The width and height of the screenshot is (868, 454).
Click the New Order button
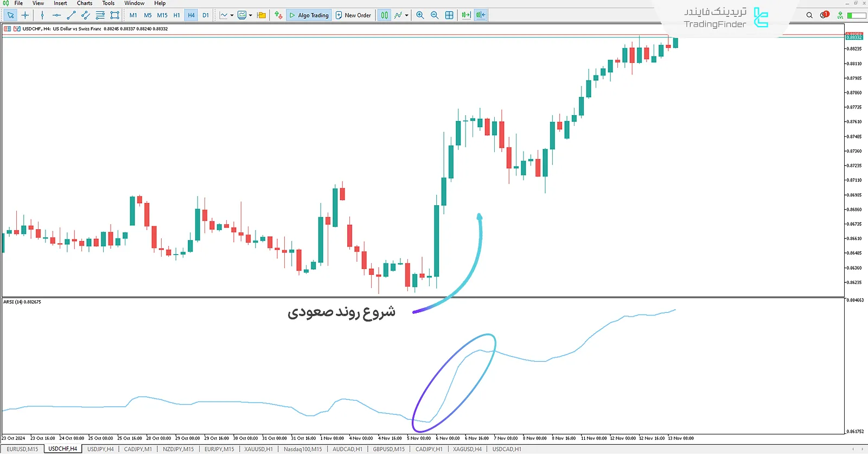pos(353,15)
